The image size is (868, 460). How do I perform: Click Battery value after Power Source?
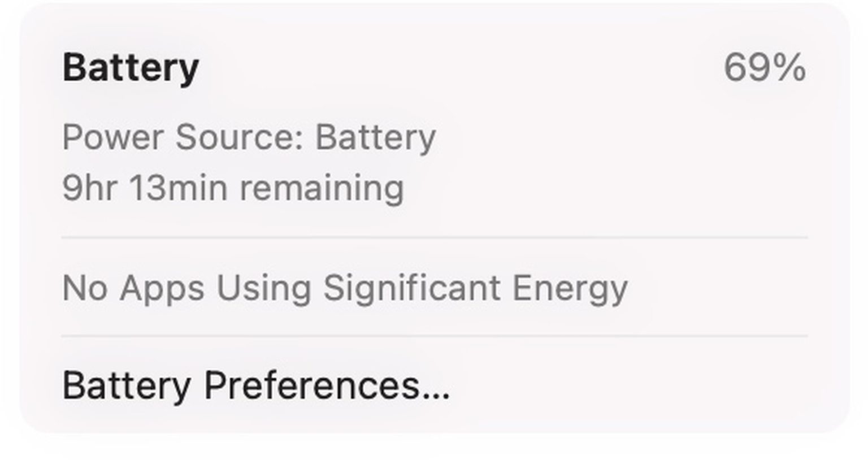[x=375, y=137]
